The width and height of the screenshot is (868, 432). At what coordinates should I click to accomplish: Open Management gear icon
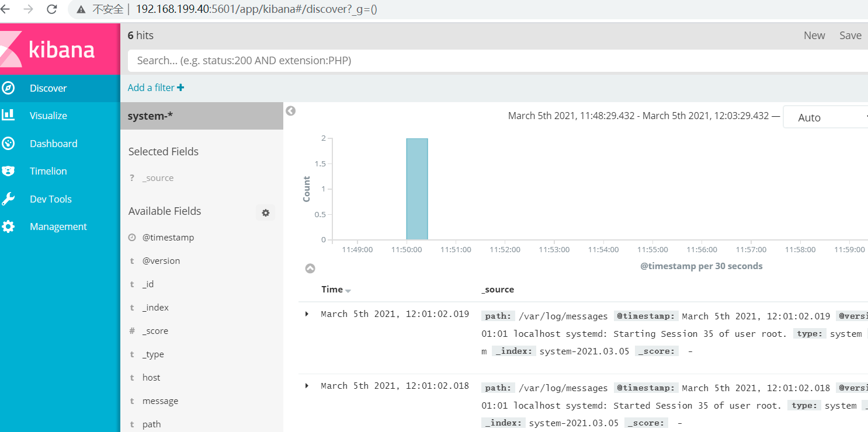(x=8, y=227)
